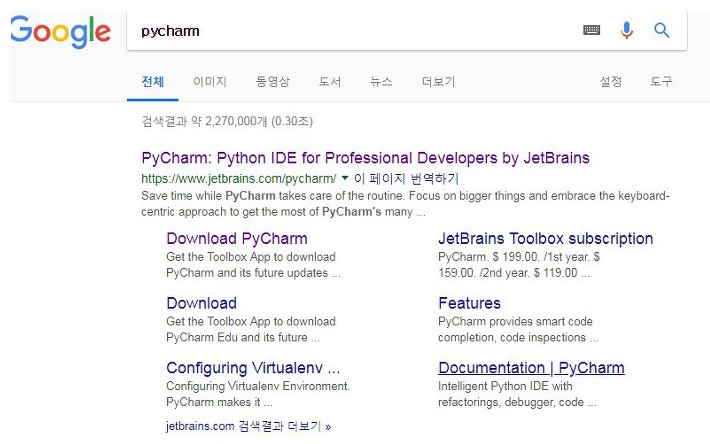
Task: Open the Documentation | PyCharm link
Action: (x=531, y=368)
